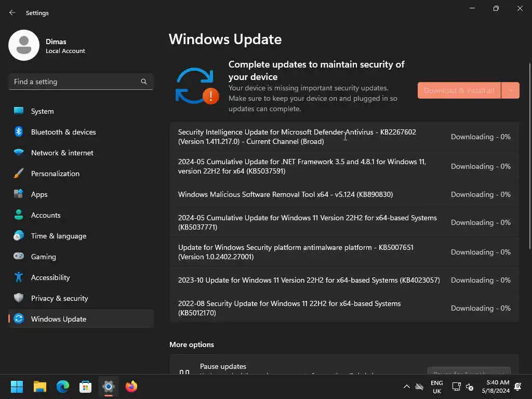
Task: Click the Personalization paintbrush icon
Action: pos(19,174)
